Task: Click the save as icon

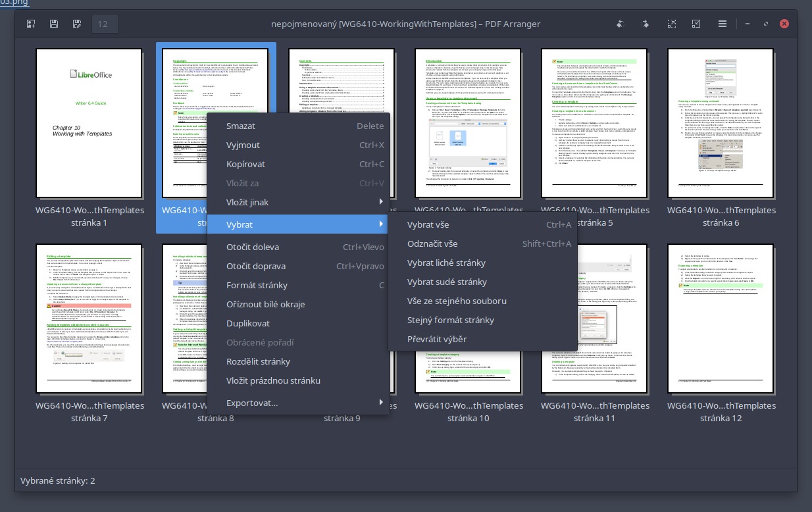Action: click(x=77, y=24)
